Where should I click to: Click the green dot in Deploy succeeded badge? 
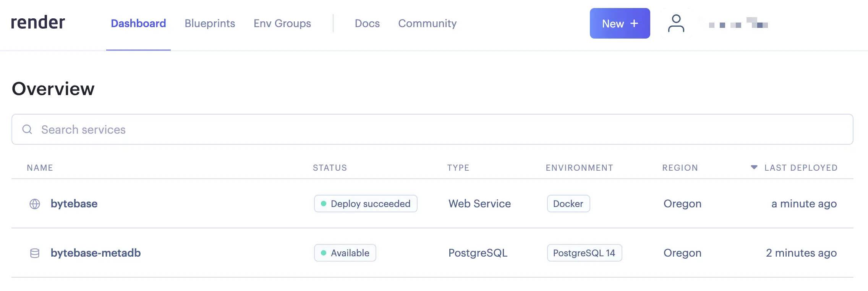[324, 204]
